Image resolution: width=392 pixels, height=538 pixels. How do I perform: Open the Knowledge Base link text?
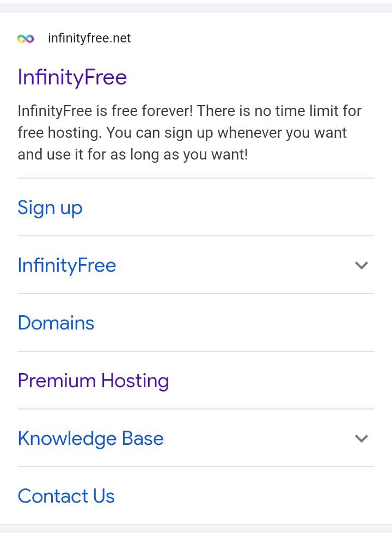point(90,438)
